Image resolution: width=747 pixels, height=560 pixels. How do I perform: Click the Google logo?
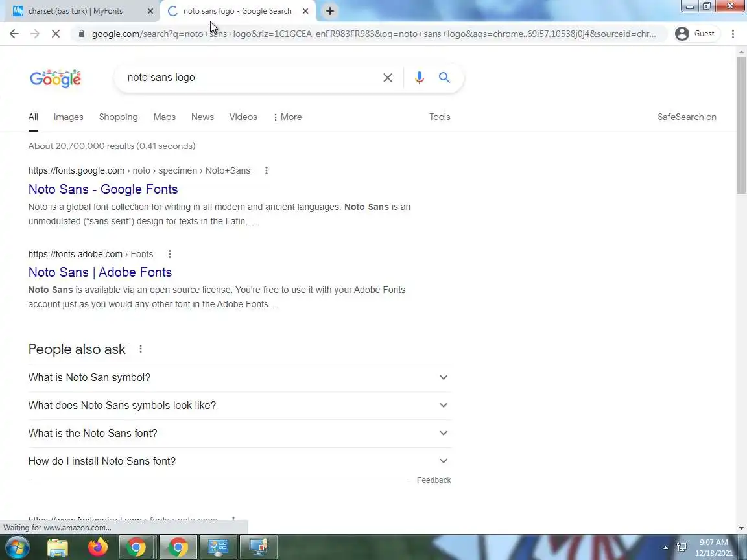(x=55, y=78)
